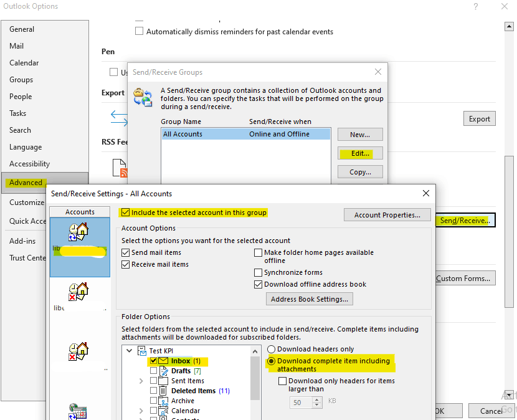Click the Inbox envelope icon
517x420 pixels.
click(x=163, y=361)
